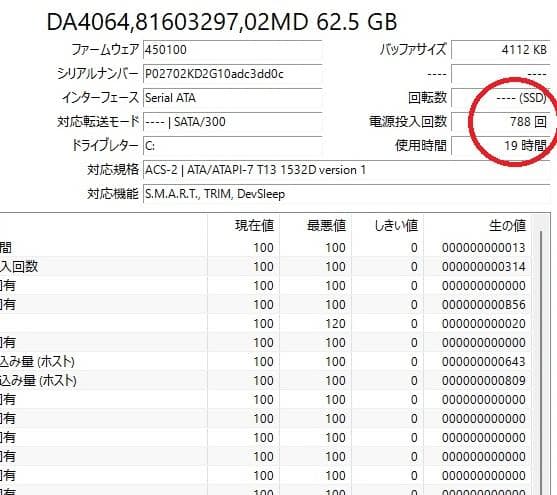This screenshot has height=495, width=557.
Task: Click the 回転数 label
Action: [427, 98]
